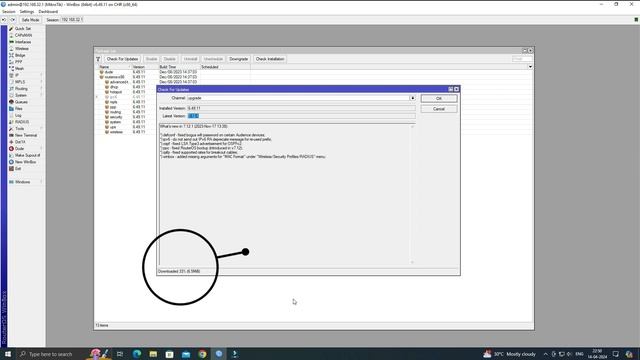Open New WinBox from the sidebar
The width and height of the screenshot is (640, 360).
(x=25, y=162)
